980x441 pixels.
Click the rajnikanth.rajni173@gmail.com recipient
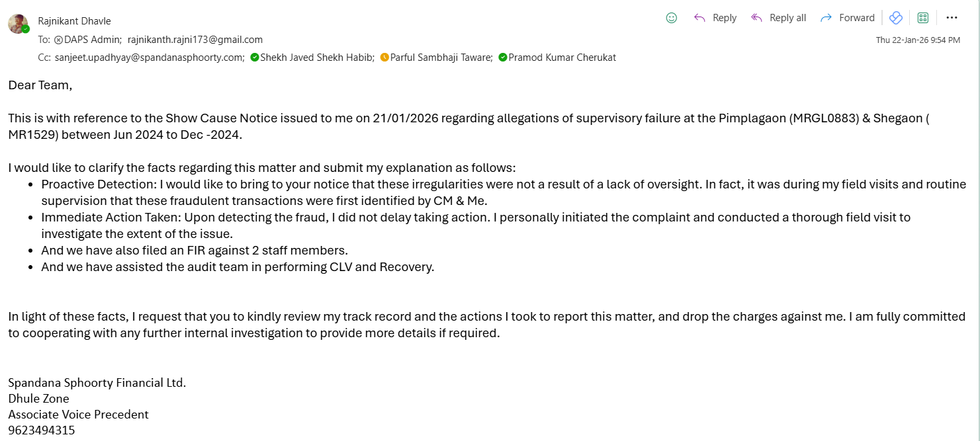tap(195, 40)
